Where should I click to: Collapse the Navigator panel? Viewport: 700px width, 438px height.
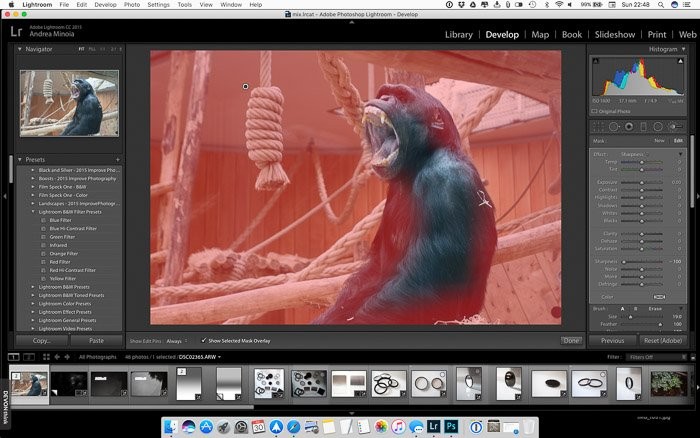pos(20,49)
